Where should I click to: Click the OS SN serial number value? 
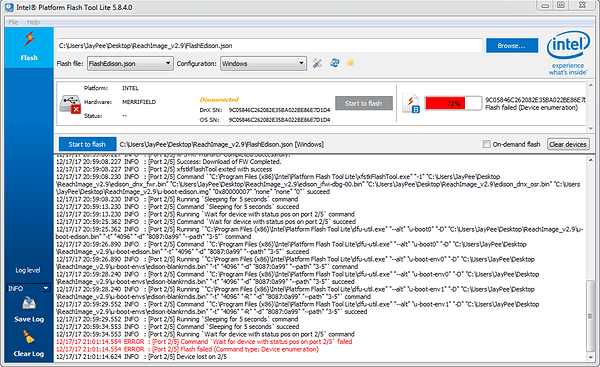point(279,120)
